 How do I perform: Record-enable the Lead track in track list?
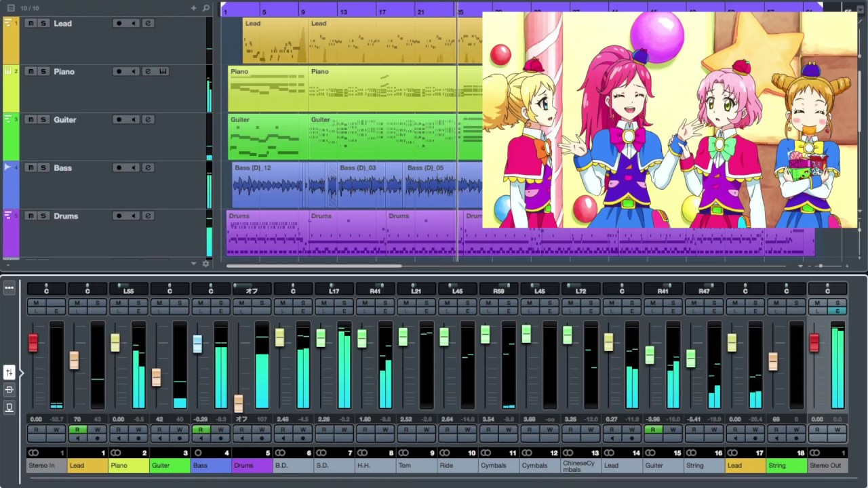119,23
